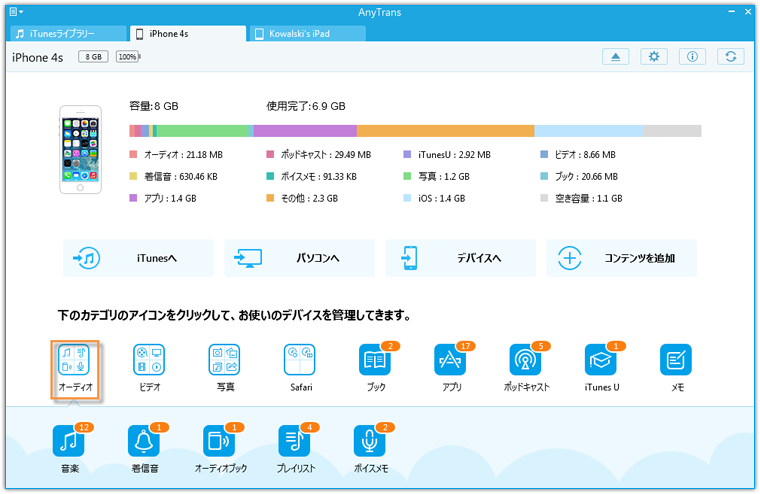Open the Safari category icon
Viewport: 760px width, 494px height.
(x=300, y=360)
